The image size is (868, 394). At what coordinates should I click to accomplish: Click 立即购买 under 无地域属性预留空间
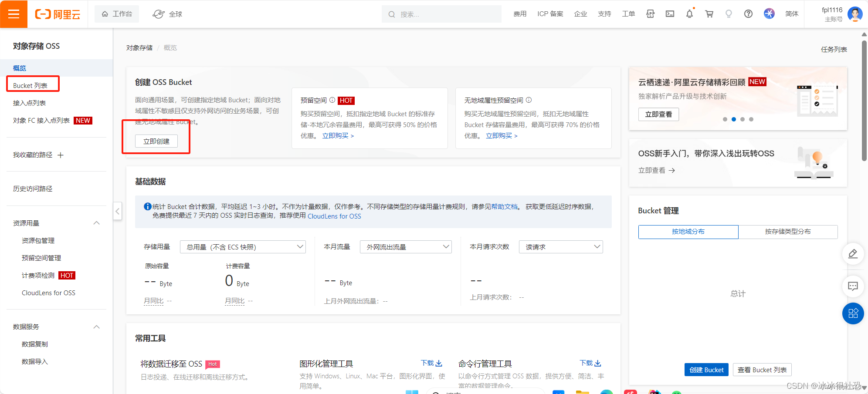502,136
